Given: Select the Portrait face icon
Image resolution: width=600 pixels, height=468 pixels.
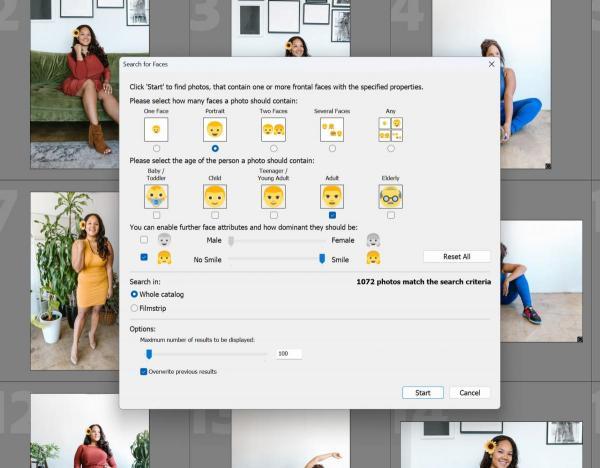Looking at the screenshot, I should [215, 129].
